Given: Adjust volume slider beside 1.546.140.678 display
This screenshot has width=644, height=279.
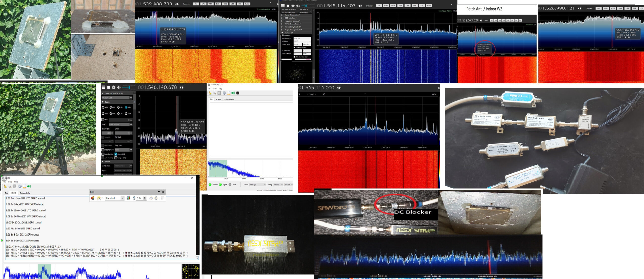Looking at the screenshot, I should 129,87.
